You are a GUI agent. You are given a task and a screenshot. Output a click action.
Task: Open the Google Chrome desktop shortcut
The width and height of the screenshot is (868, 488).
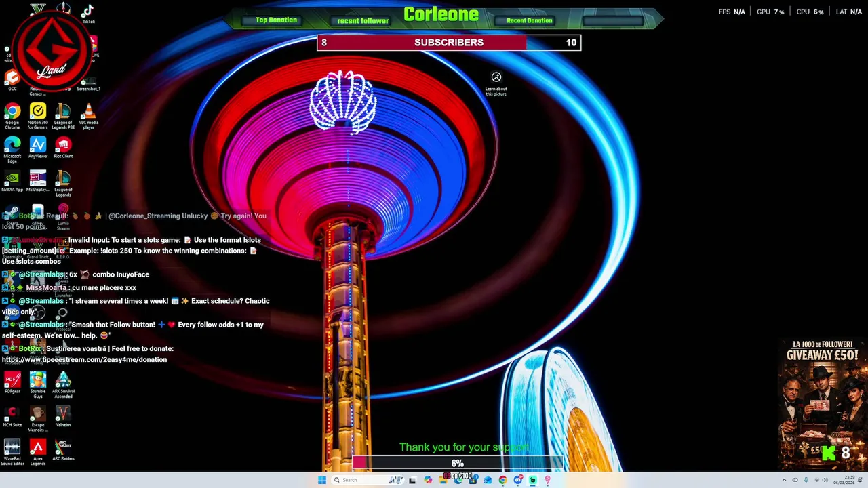click(12, 117)
